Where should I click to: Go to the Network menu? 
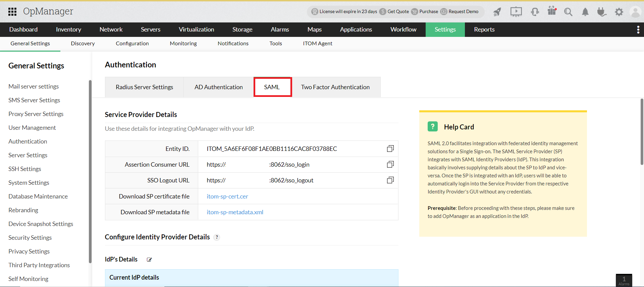pyautogui.click(x=111, y=30)
